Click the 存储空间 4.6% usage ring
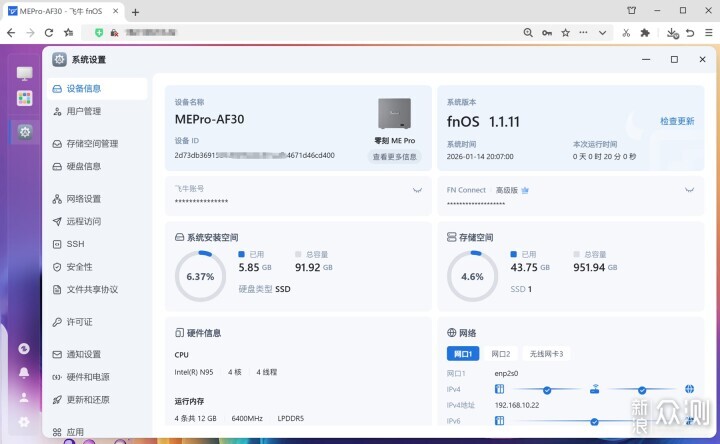The image size is (720, 444). (x=472, y=276)
